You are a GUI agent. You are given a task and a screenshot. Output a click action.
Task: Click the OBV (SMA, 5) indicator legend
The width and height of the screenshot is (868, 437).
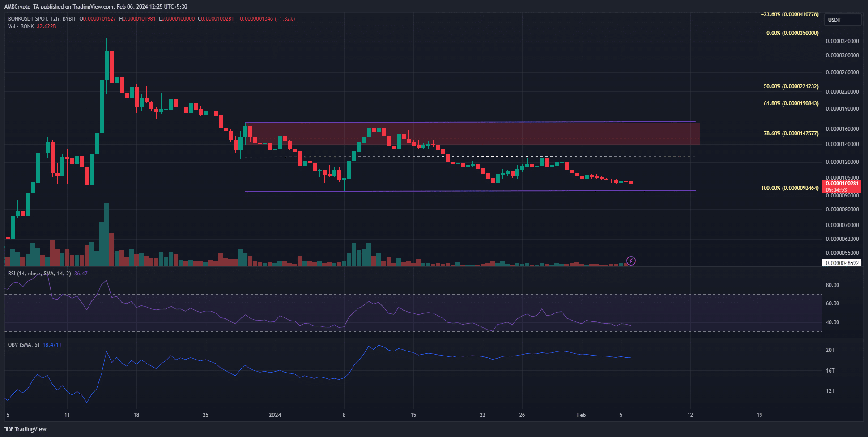(24, 345)
